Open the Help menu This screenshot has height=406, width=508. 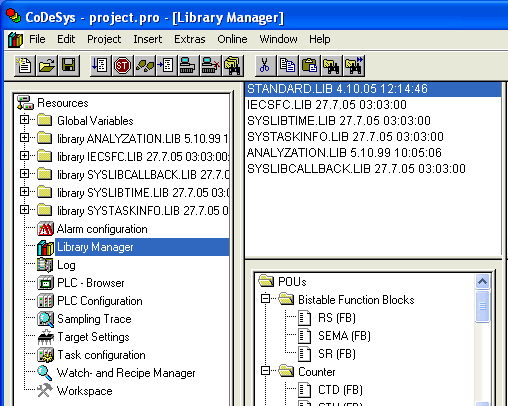click(320, 39)
